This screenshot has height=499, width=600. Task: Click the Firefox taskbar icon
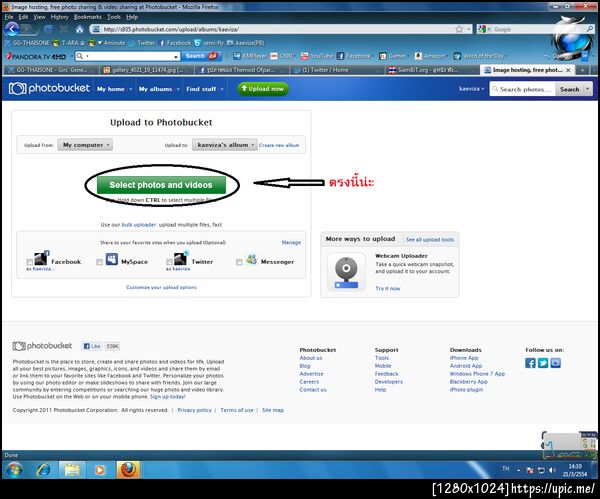[x=128, y=469]
